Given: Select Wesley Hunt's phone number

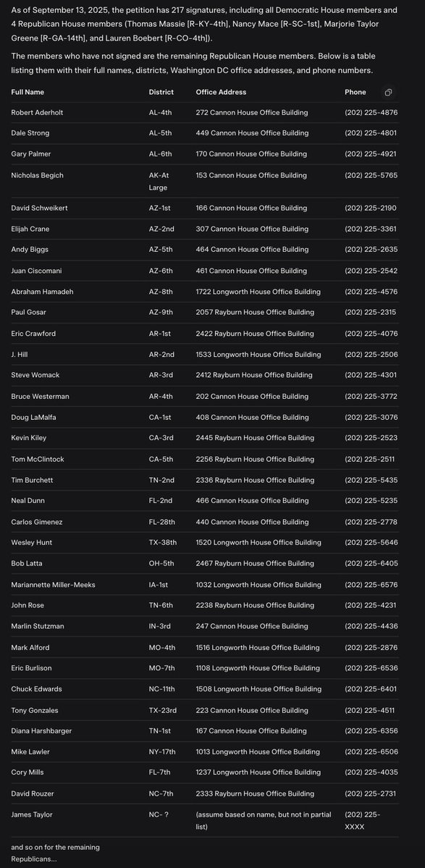Looking at the screenshot, I should pos(371,542).
